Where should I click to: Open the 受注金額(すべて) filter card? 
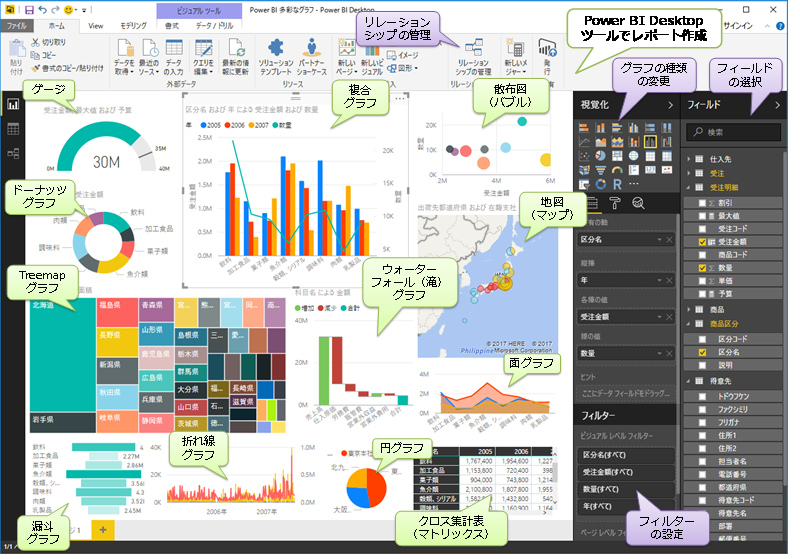pos(627,472)
